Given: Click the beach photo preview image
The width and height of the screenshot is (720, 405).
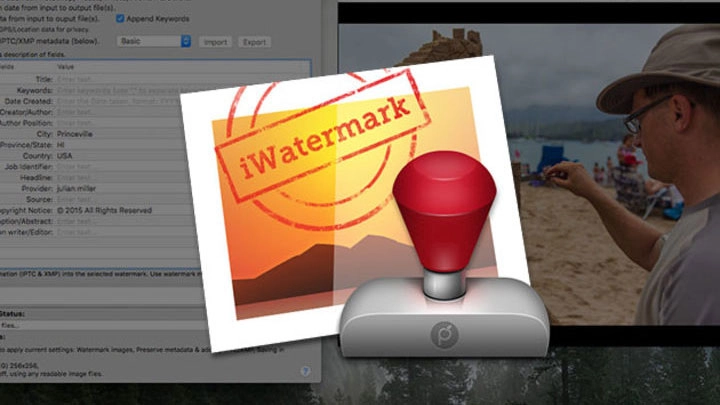Looking at the screenshot, I should pos(611,174).
